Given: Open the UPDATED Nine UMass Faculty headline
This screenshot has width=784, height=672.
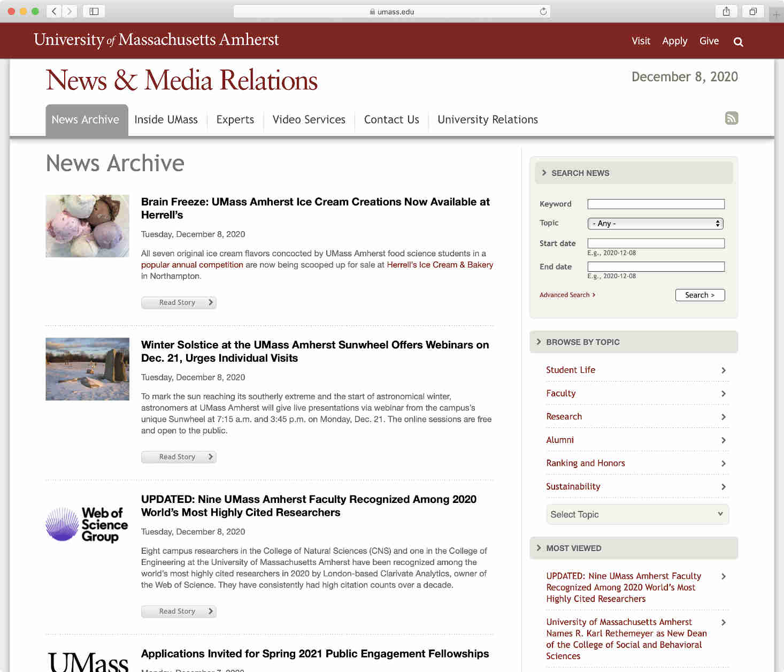Looking at the screenshot, I should [309, 506].
